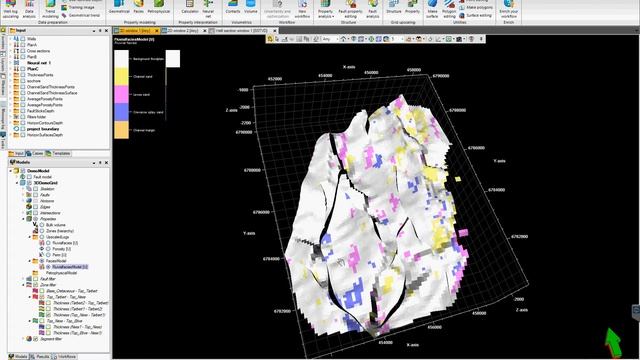The height and width of the screenshot is (360, 640).
Task: Open the Polygon editing utility
Action: coord(449,9)
